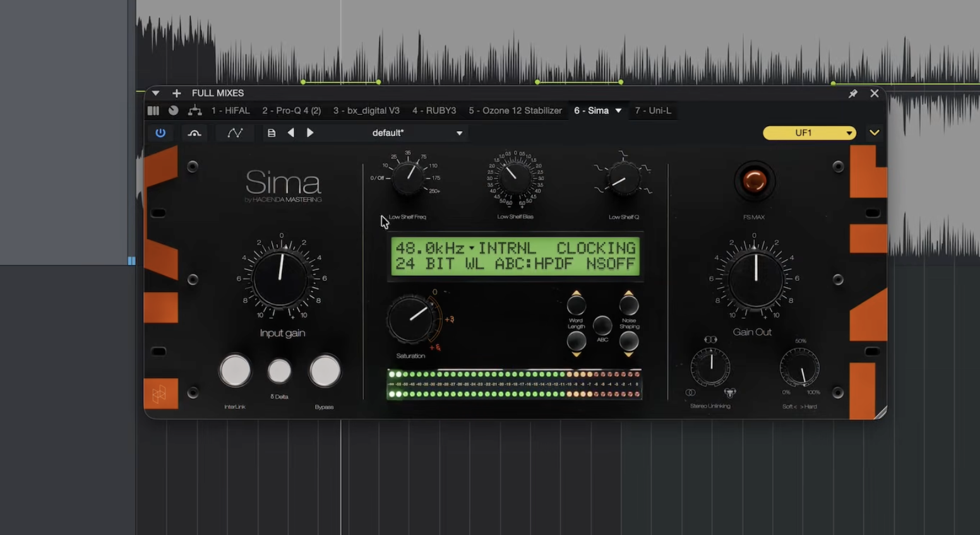The image size is (980, 535).
Task: Click the Soft < > Hard knob
Action: (800, 367)
